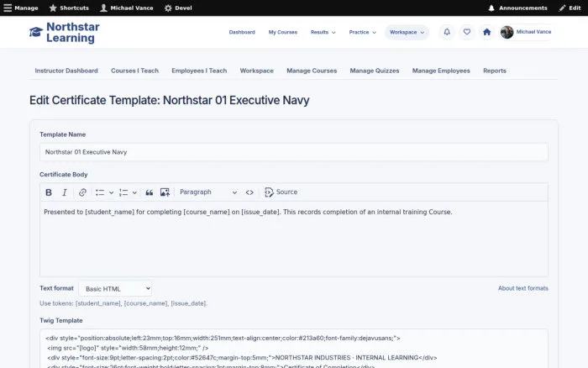Insert a block quote
Image resolution: width=588 pixels, height=368 pixels.
tap(150, 192)
